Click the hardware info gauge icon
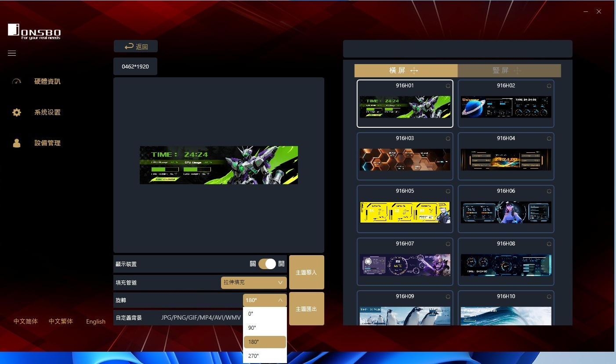 click(17, 81)
